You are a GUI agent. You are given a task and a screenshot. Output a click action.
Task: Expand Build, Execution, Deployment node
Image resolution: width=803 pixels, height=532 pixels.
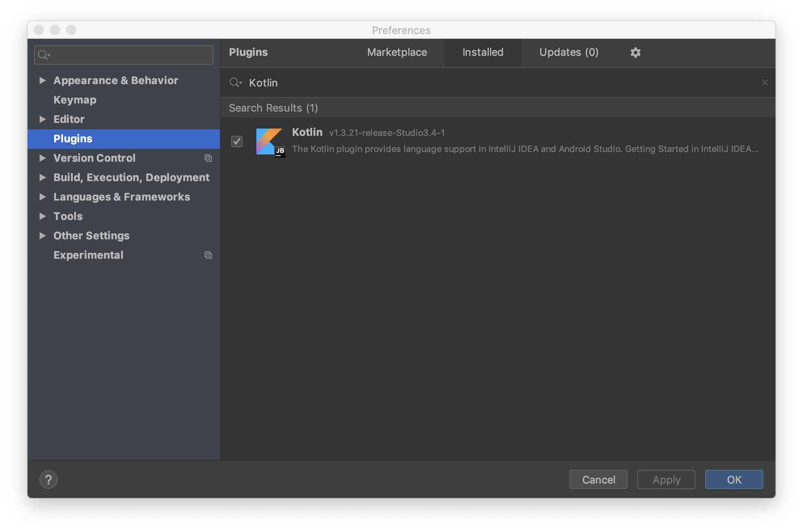click(x=42, y=177)
